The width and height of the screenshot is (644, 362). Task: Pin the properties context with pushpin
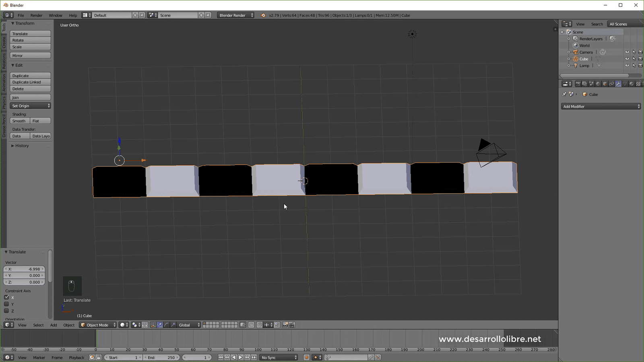(564, 94)
